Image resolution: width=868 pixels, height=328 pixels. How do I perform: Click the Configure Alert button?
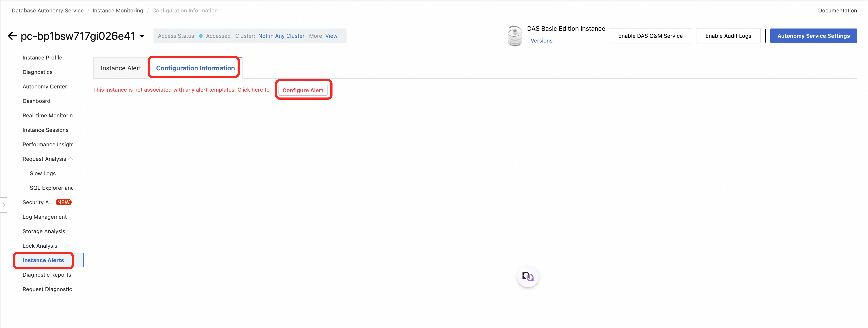(x=303, y=90)
